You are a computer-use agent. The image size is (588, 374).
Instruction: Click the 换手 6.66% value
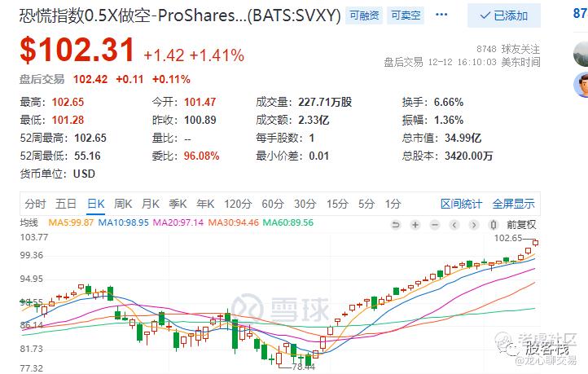click(x=449, y=102)
